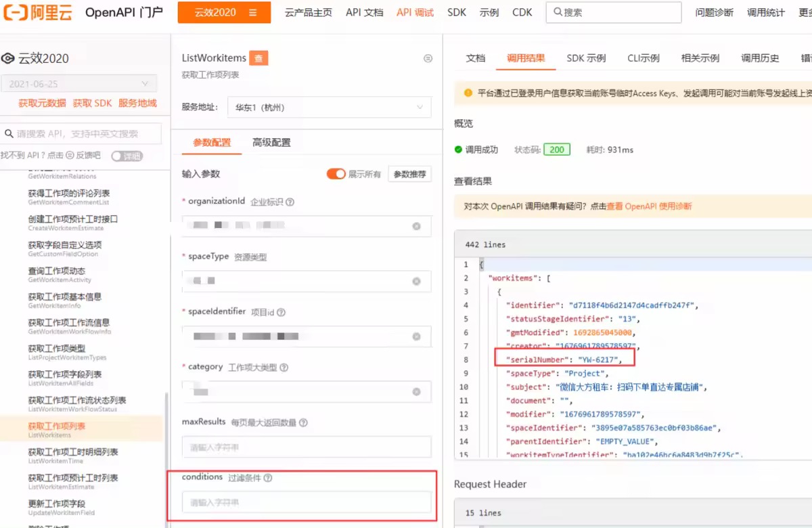Viewport: 812px width, 528px height.
Task: Clear the organizationId field with X icon
Action: coord(417,226)
